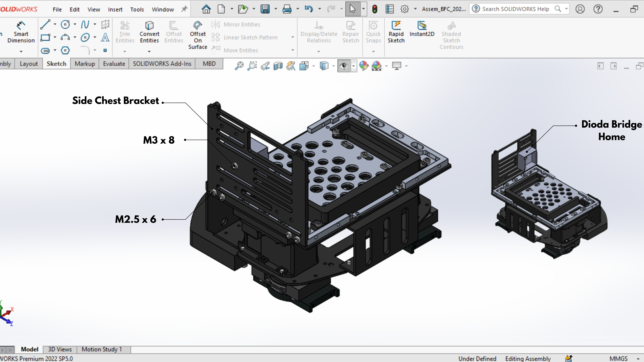Screen dimensions: 644x362
Task: Undo the last action
Action: point(309,9)
